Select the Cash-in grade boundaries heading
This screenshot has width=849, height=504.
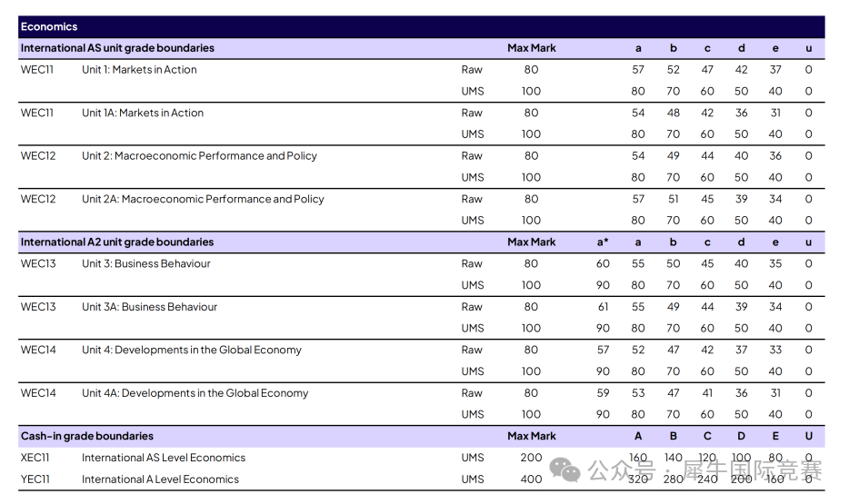(87, 437)
